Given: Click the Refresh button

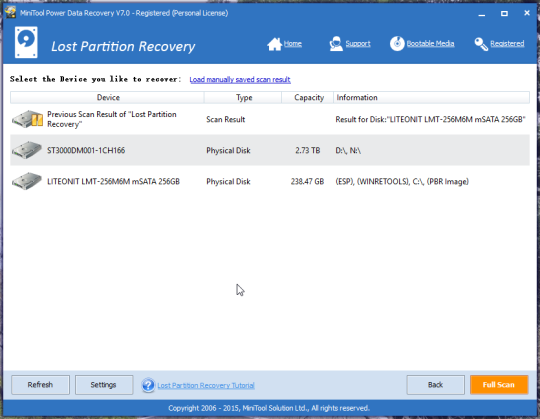Looking at the screenshot, I should point(40,385).
